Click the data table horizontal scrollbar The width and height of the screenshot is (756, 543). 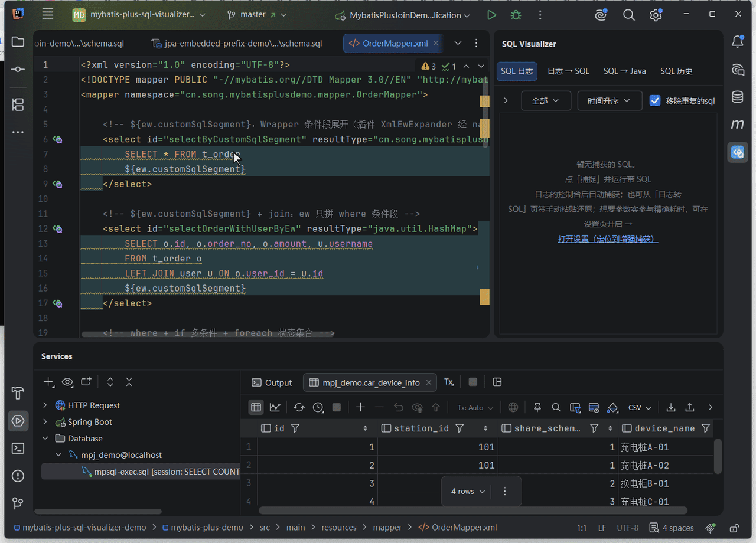(x=472, y=511)
